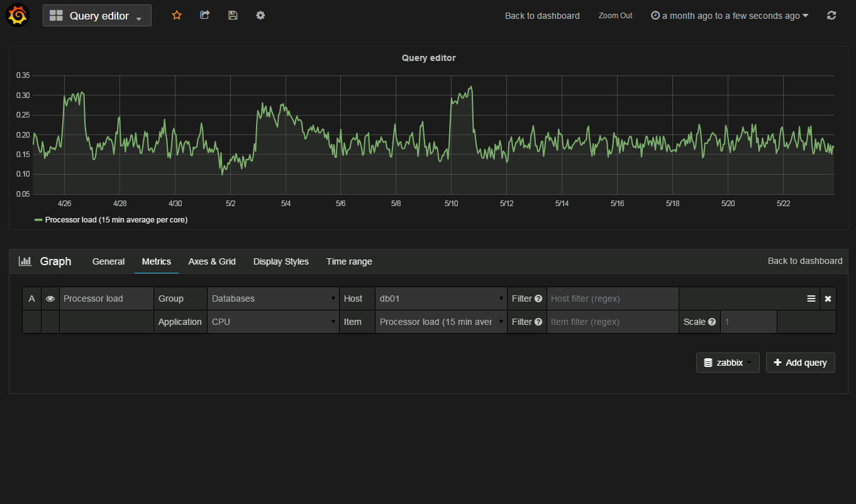Open the Display Styles tab
Viewport: 856px width, 504px height.
click(281, 261)
